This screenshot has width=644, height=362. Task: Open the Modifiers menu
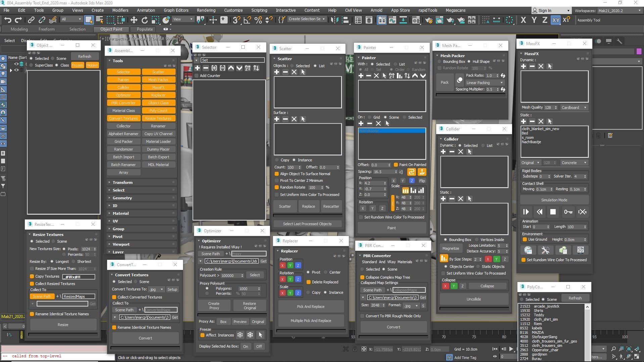tap(120, 10)
